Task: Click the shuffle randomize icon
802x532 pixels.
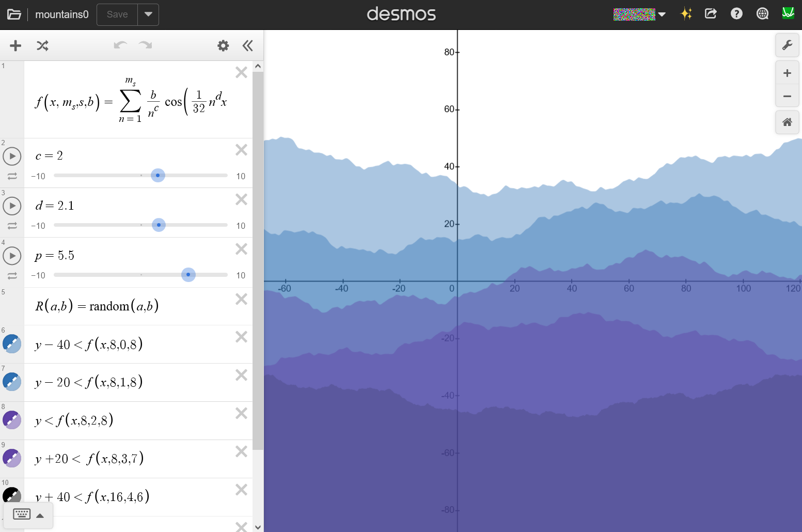Action: [42, 45]
